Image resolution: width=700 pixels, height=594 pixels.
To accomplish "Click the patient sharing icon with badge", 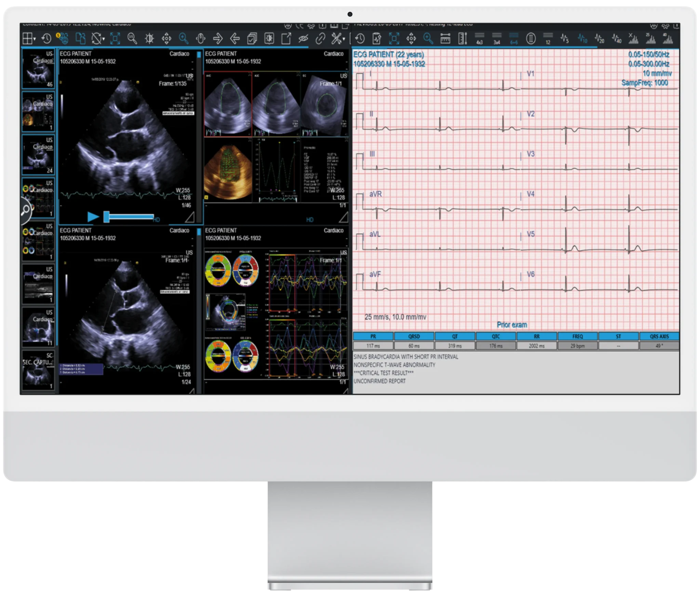I will tap(63, 38).
